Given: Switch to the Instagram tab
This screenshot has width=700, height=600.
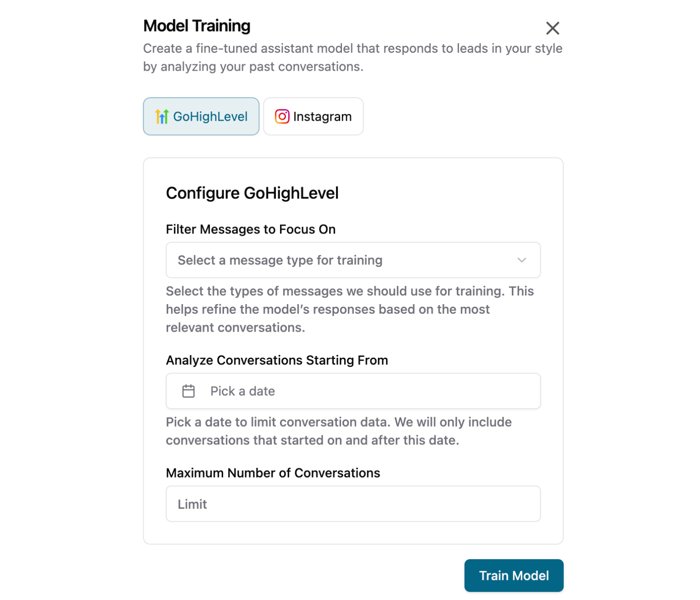Looking at the screenshot, I should (313, 117).
